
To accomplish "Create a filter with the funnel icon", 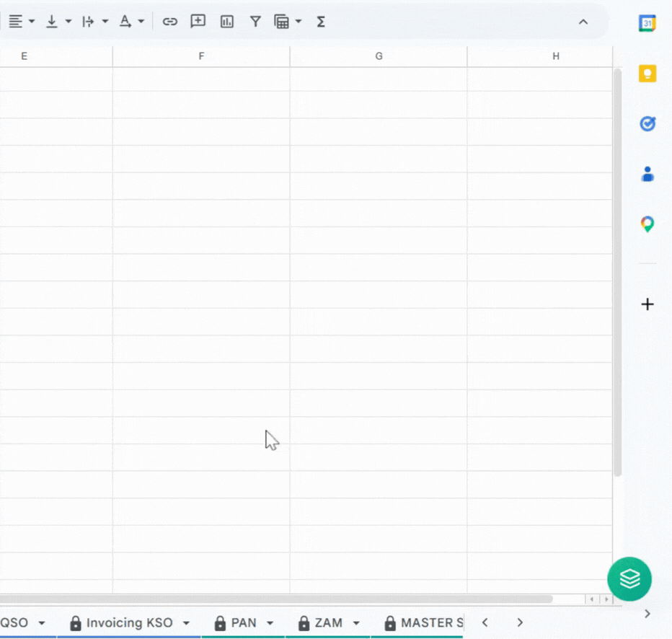I will pyautogui.click(x=255, y=22).
